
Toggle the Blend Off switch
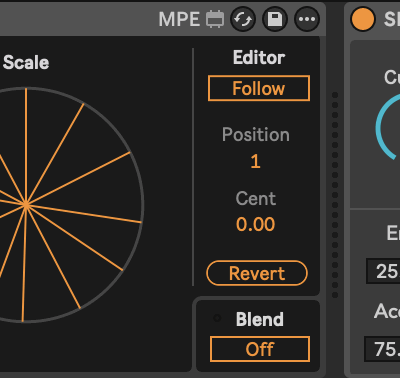click(260, 349)
